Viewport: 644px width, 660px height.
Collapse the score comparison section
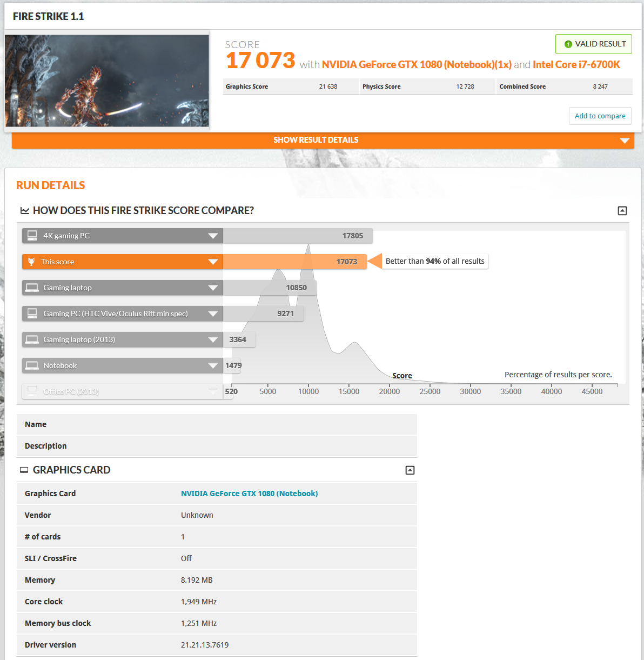(x=622, y=211)
